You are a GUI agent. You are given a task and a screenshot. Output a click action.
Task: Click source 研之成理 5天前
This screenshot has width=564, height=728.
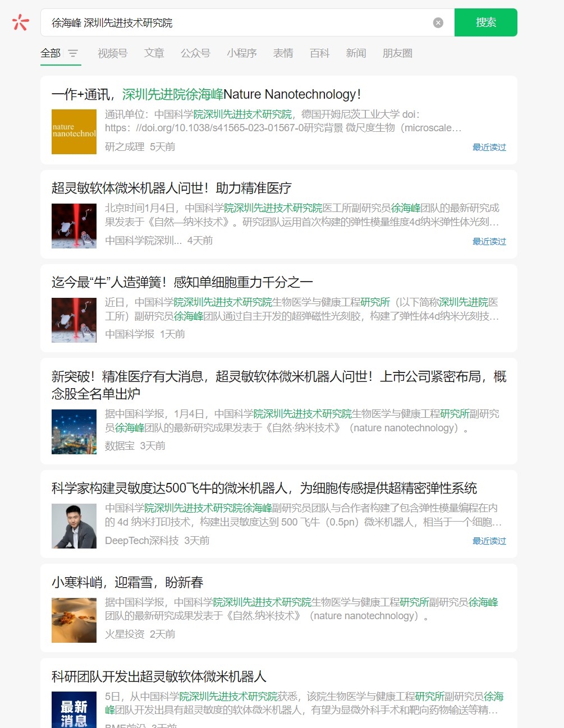[x=140, y=147]
